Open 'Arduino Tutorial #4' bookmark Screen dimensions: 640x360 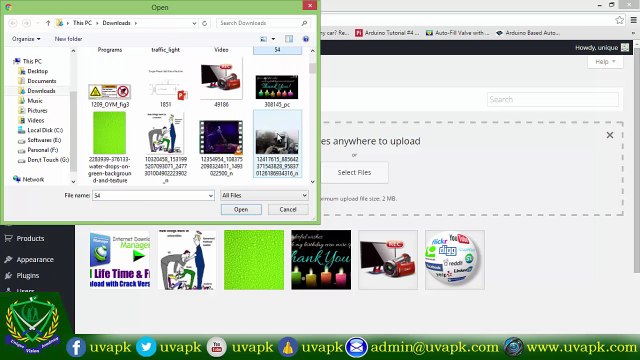point(387,33)
